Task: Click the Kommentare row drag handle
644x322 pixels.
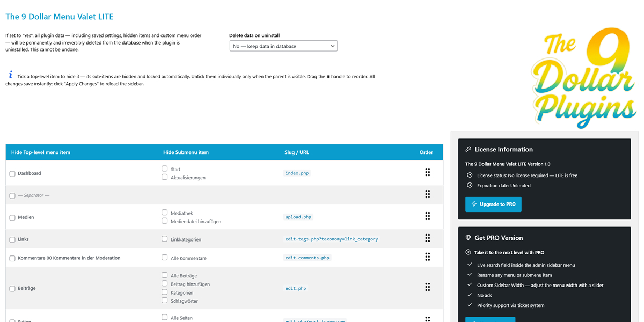Action: point(427,257)
